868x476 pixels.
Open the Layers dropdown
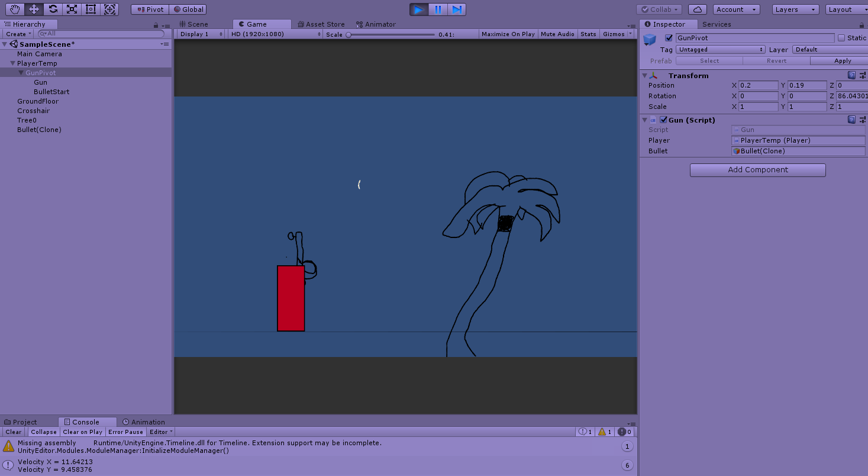[x=795, y=9]
